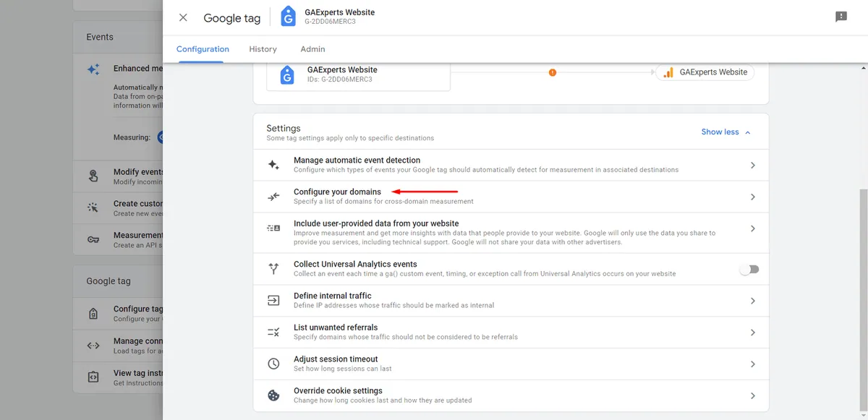Expand the Configure your domains chevron
Viewport: 868px width, 420px height.
752,197
